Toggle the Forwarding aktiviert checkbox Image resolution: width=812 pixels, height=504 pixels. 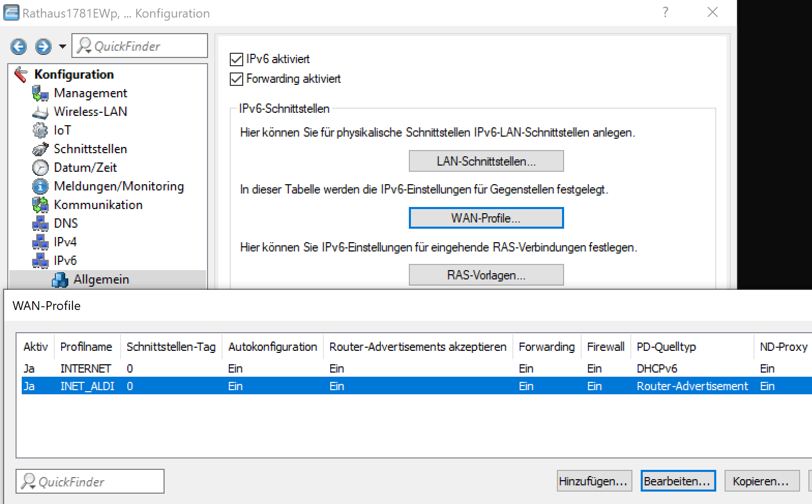pyautogui.click(x=237, y=79)
